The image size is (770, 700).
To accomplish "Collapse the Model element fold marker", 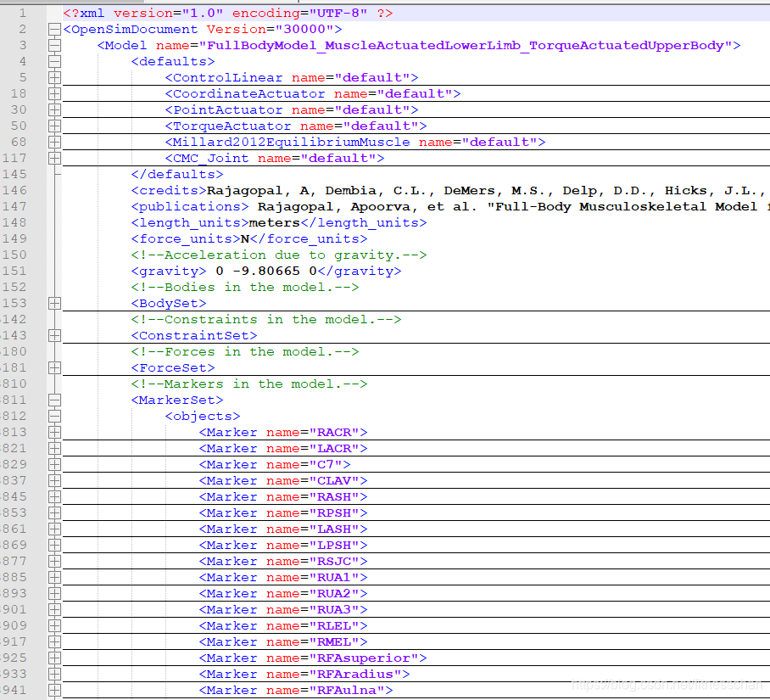I will [x=54, y=46].
